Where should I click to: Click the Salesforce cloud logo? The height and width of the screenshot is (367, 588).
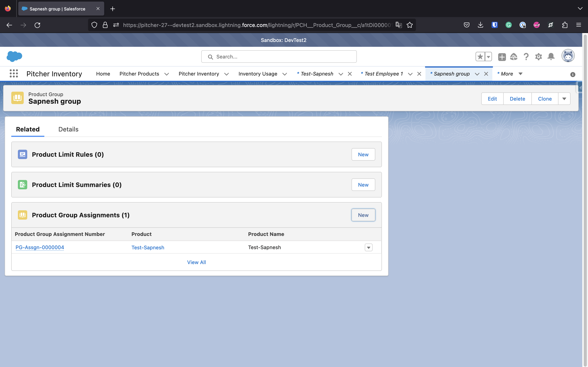(14, 56)
